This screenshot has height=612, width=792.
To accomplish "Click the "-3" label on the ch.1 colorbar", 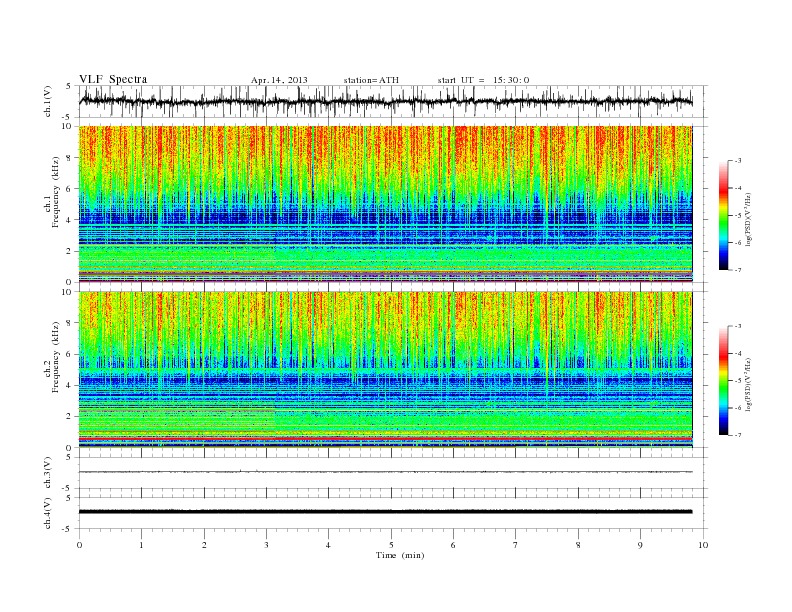I will (738, 161).
